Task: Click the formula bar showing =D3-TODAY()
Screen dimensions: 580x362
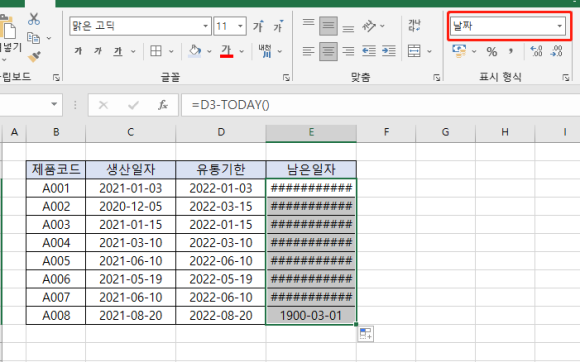Action: click(x=380, y=105)
